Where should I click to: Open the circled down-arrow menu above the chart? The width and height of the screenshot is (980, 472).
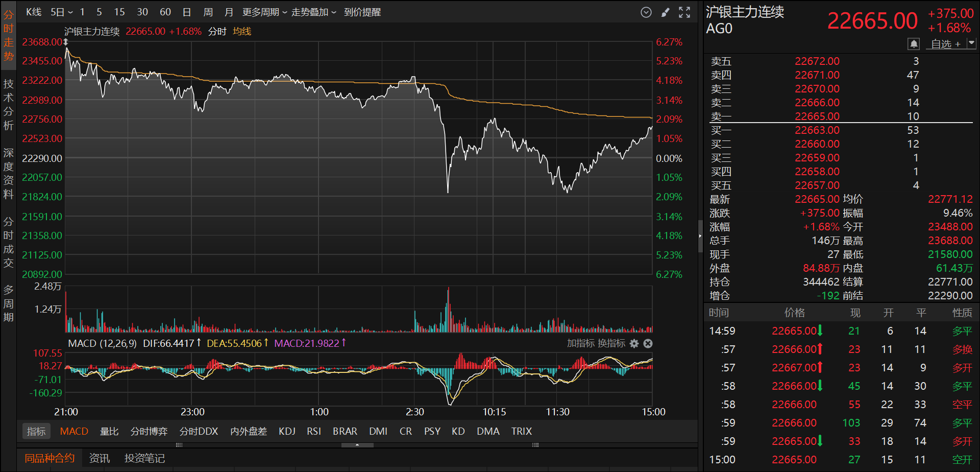point(646,12)
